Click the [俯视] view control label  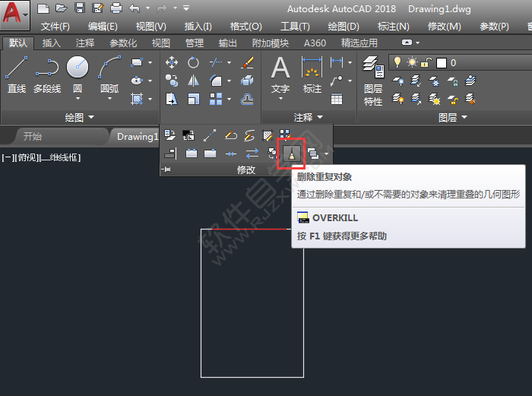pos(26,157)
